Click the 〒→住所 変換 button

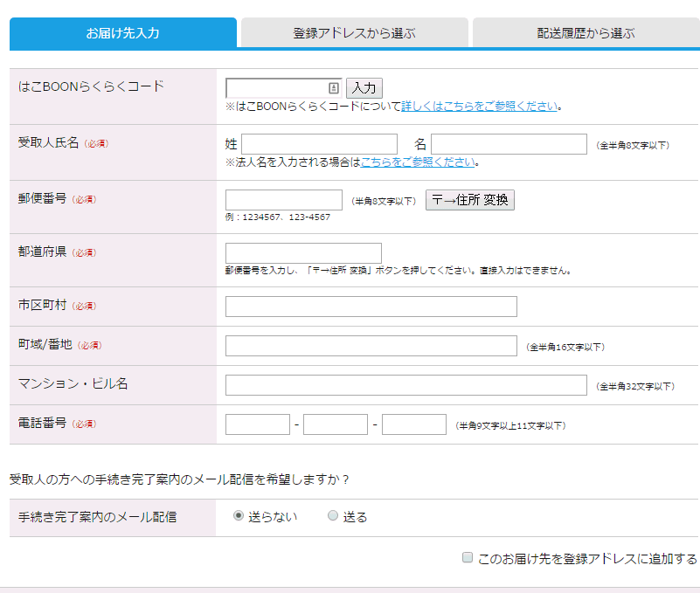469,200
